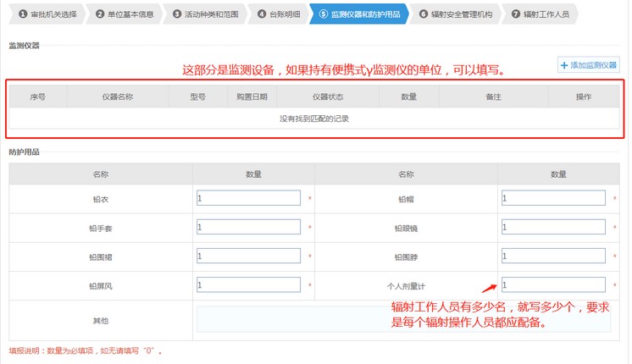Viewport: 632px width, 364px height.
Task: Click the 防护用品 section heading
Action: [x=25, y=152]
